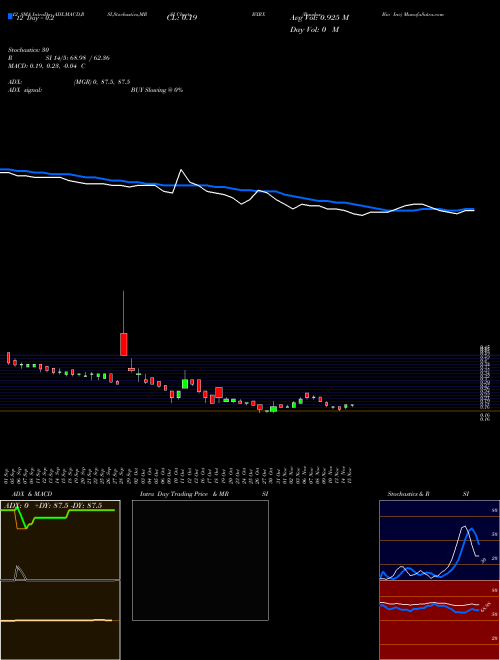Screen dimensions: 500x660
Task: Click the 'BUY Slowing @ 0%' signal text
Action: click(x=157, y=90)
